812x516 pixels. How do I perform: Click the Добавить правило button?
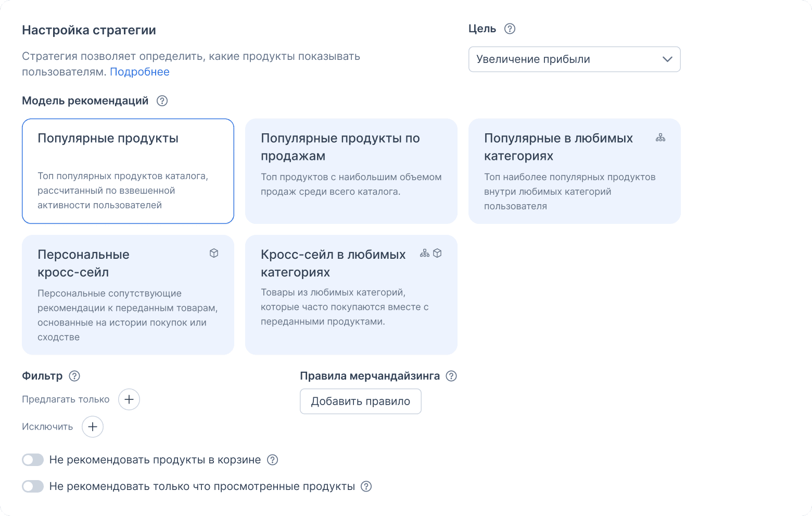(x=360, y=401)
